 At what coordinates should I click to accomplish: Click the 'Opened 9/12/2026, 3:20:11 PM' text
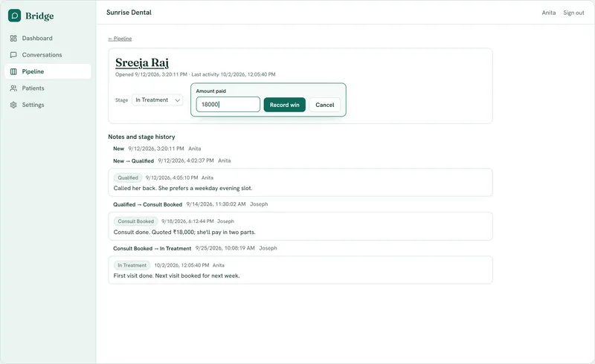coord(152,75)
